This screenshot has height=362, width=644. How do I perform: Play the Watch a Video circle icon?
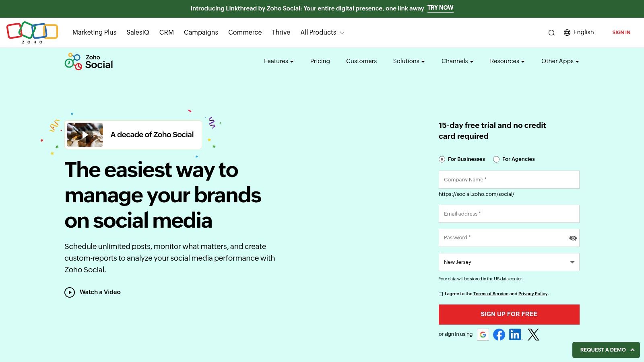pos(70,292)
